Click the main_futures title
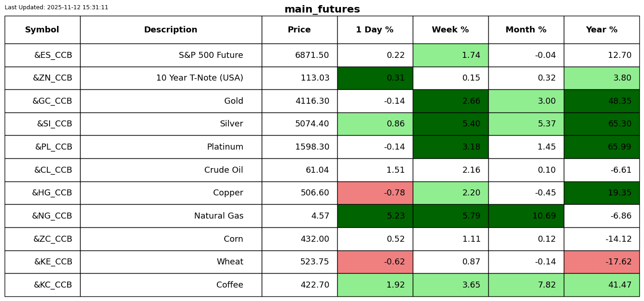Screen dimensions: 644x301 click(x=322, y=9)
